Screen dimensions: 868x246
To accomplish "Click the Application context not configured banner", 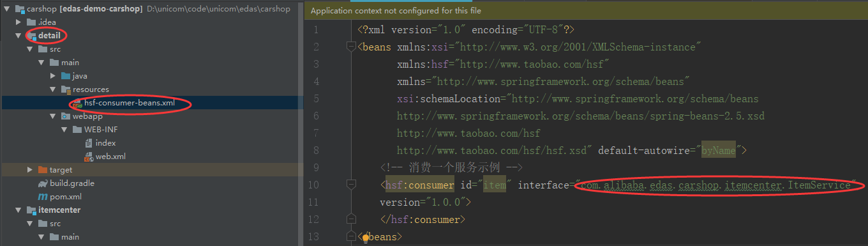I will point(396,11).
